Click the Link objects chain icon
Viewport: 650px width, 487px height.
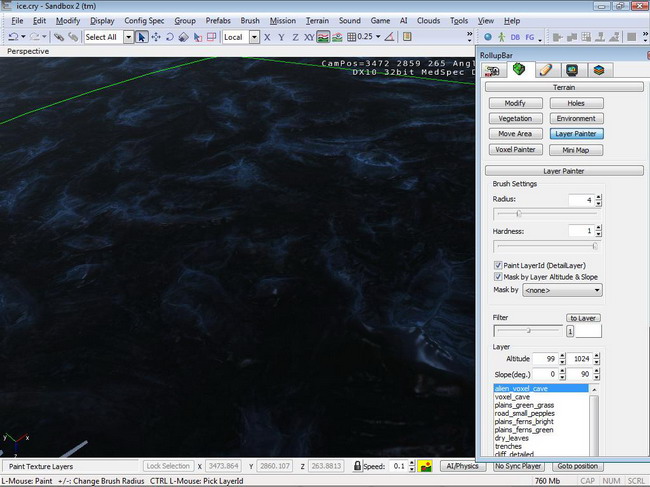tap(59, 37)
